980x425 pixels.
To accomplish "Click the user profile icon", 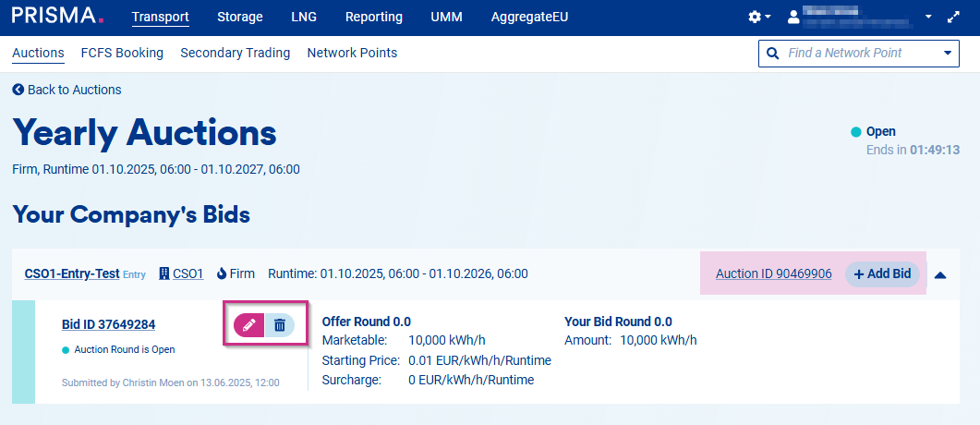I will [792, 17].
